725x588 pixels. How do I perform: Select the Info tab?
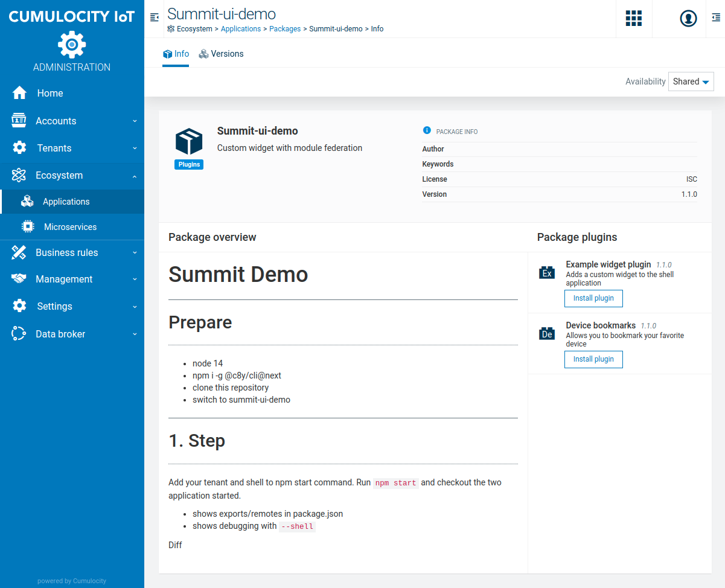pos(176,54)
